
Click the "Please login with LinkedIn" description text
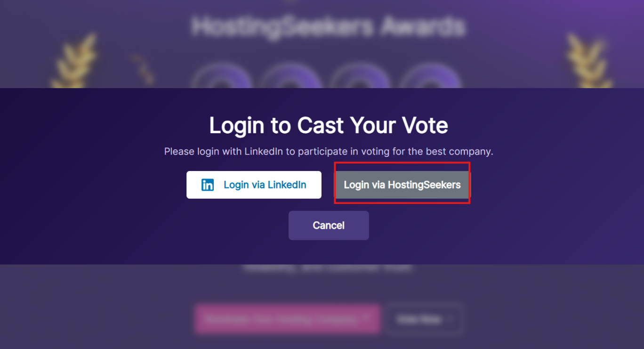pyautogui.click(x=329, y=152)
